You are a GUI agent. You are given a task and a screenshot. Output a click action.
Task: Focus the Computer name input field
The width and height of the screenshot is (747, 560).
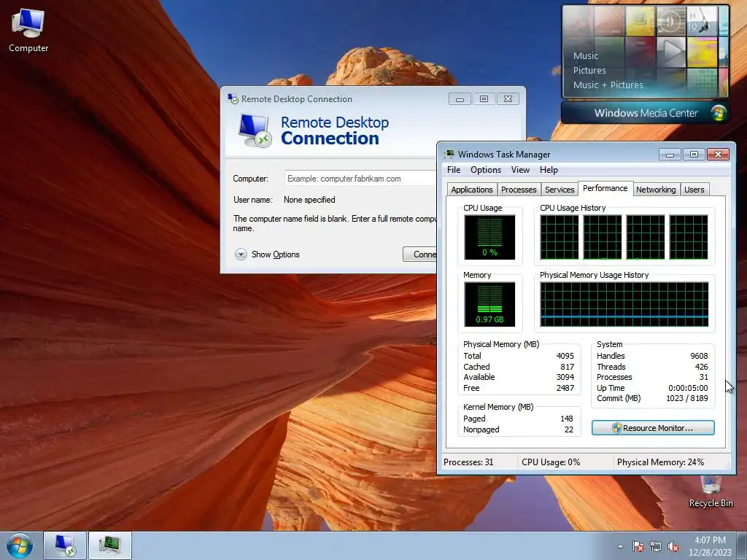tap(360, 179)
